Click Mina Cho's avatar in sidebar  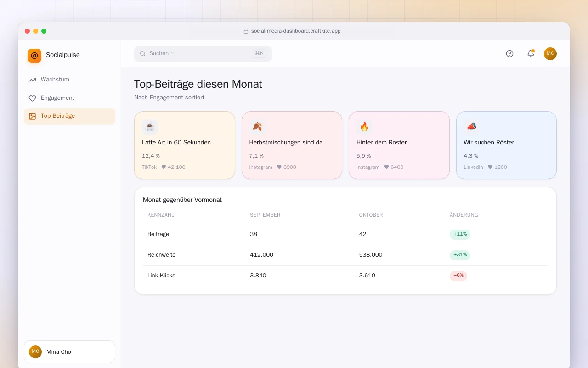(x=35, y=352)
